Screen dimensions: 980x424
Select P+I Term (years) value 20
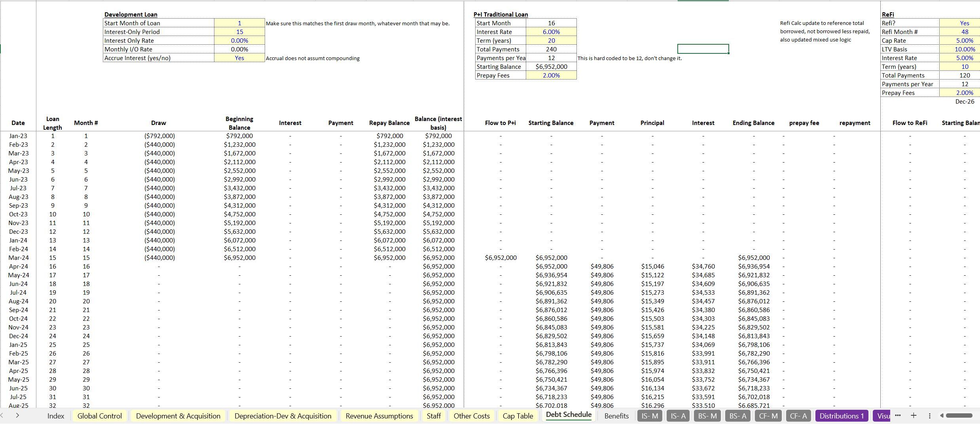pos(551,41)
